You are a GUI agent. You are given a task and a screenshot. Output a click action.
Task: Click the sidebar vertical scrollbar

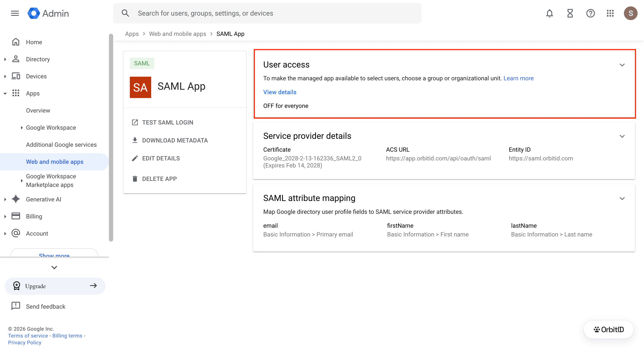[111, 138]
